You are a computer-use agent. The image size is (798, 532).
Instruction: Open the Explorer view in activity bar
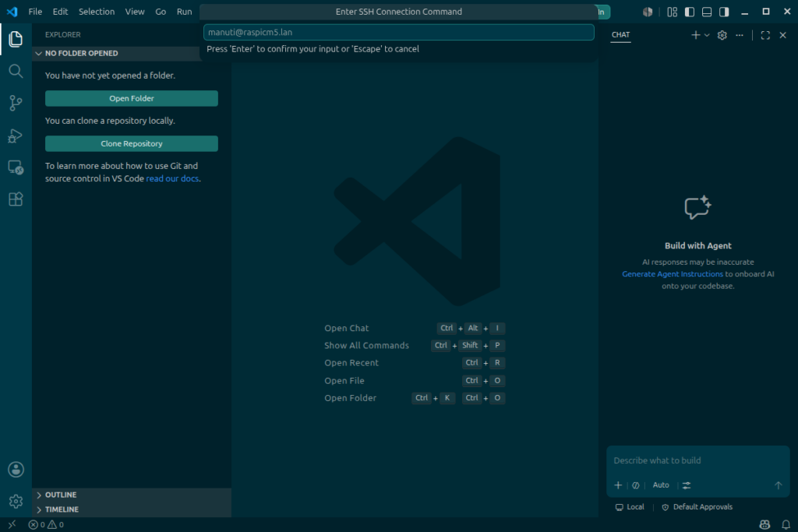click(x=16, y=39)
